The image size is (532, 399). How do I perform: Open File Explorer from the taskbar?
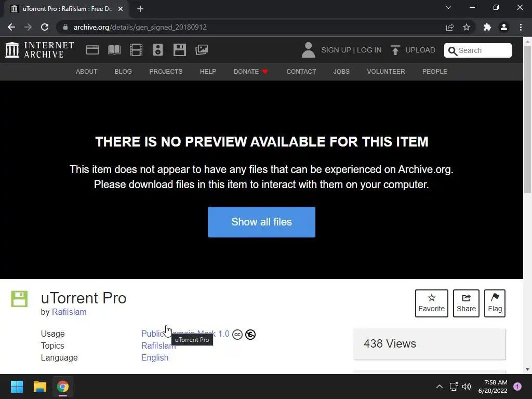(39, 387)
